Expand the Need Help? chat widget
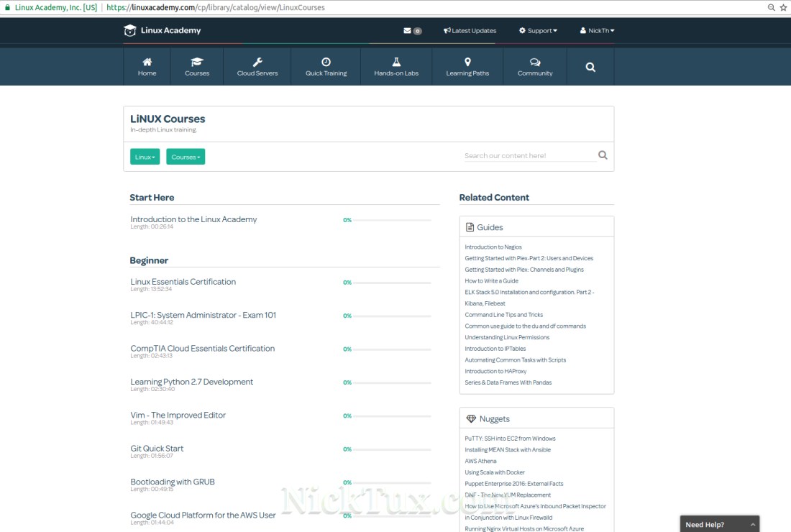 tap(719, 524)
